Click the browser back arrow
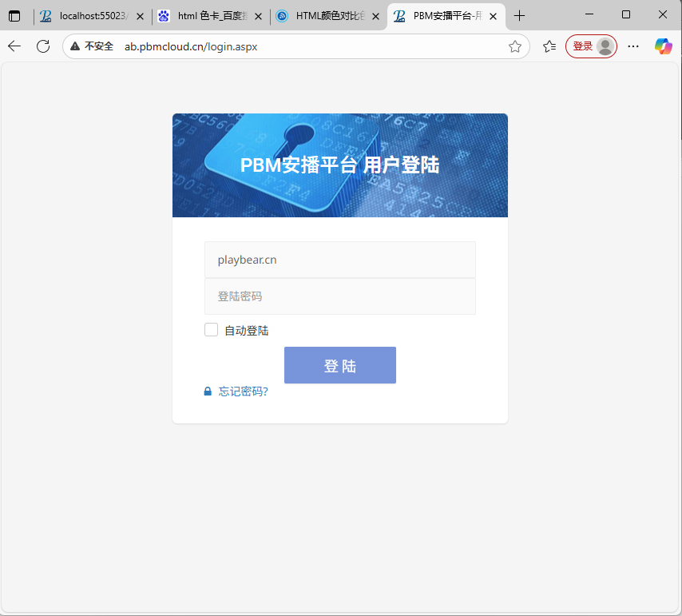Image resolution: width=682 pixels, height=616 pixels. [x=14, y=46]
